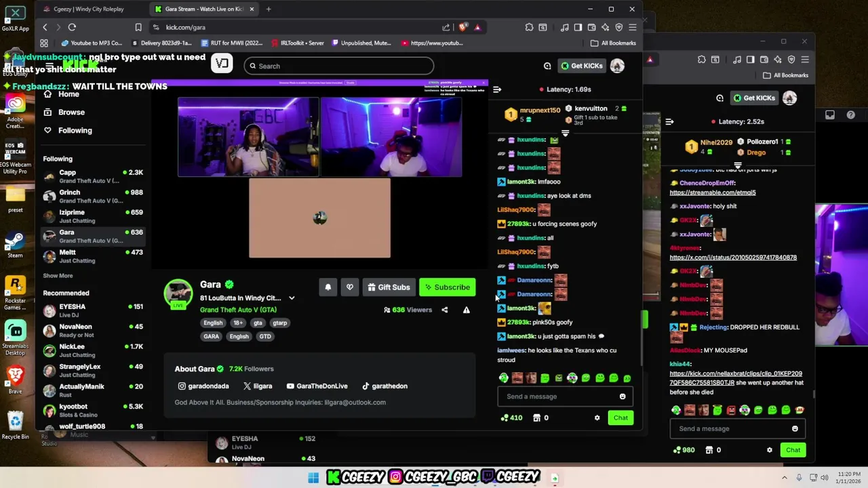Open Meltt channel in Following list
The image size is (868, 488).
point(93,256)
